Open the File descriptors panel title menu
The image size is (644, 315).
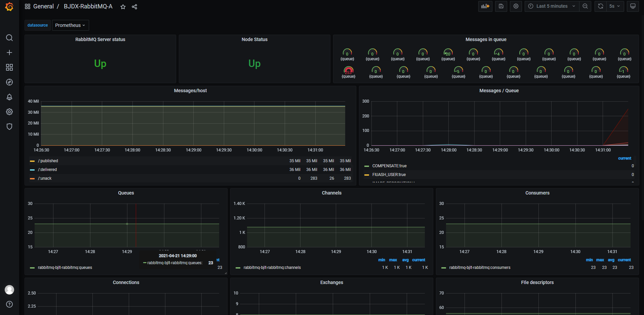click(x=537, y=282)
